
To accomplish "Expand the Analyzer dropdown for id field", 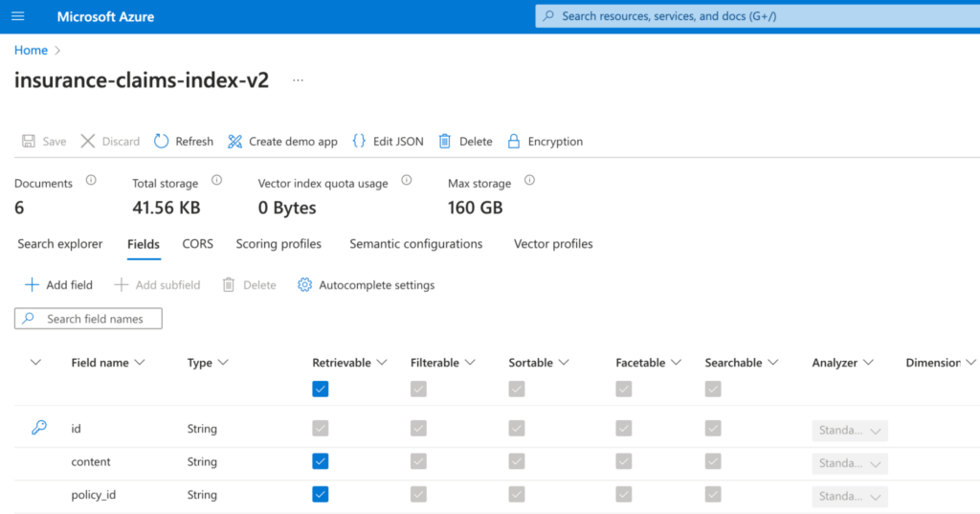I will point(875,430).
